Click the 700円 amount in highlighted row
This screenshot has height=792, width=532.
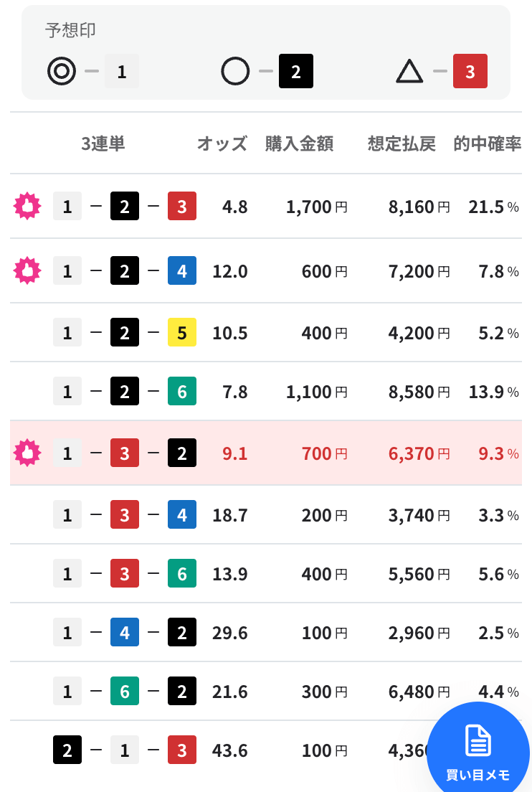point(325,453)
